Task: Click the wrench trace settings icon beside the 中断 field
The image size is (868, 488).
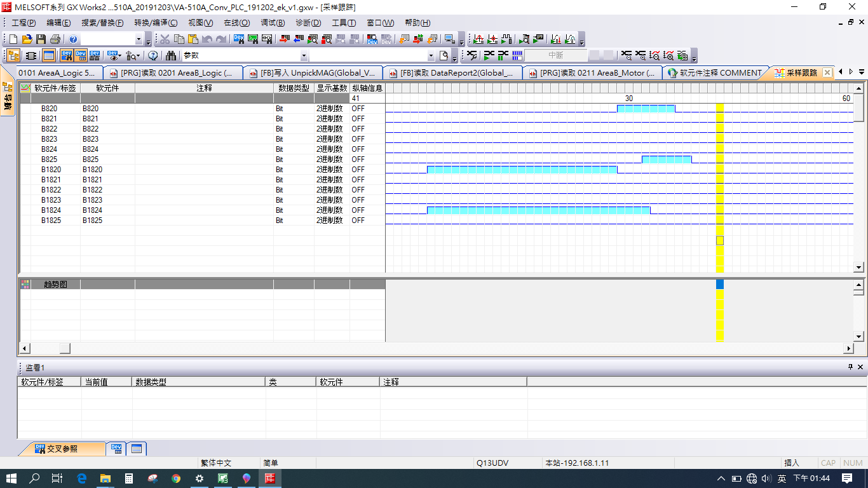Action: coord(471,56)
